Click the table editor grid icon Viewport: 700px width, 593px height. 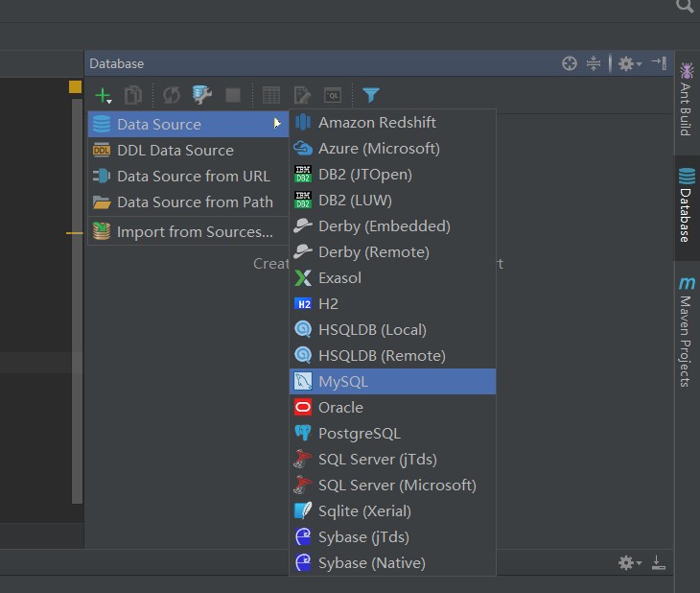pyautogui.click(x=271, y=95)
